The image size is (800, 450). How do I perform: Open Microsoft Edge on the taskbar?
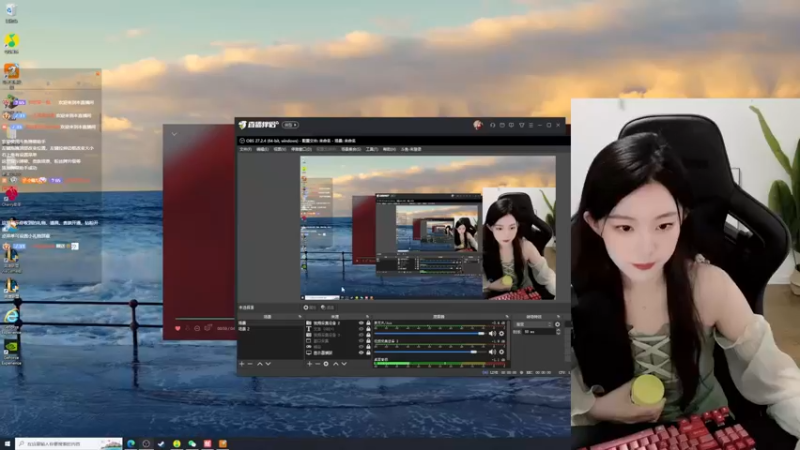[x=131, y=444]
